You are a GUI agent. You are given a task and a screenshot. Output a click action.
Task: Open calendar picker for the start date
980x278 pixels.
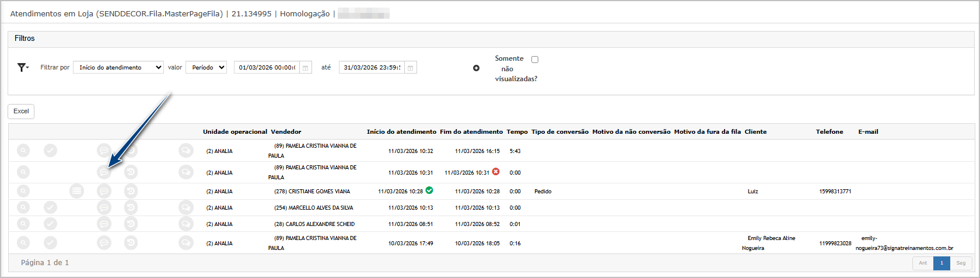[x=306, y=68]
